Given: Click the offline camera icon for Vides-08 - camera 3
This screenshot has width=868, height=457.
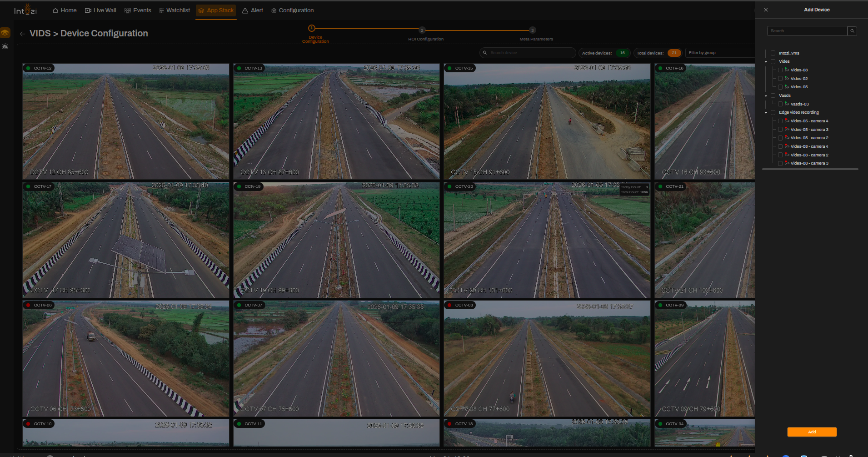Looking at the screenshot, I should 787,163.
